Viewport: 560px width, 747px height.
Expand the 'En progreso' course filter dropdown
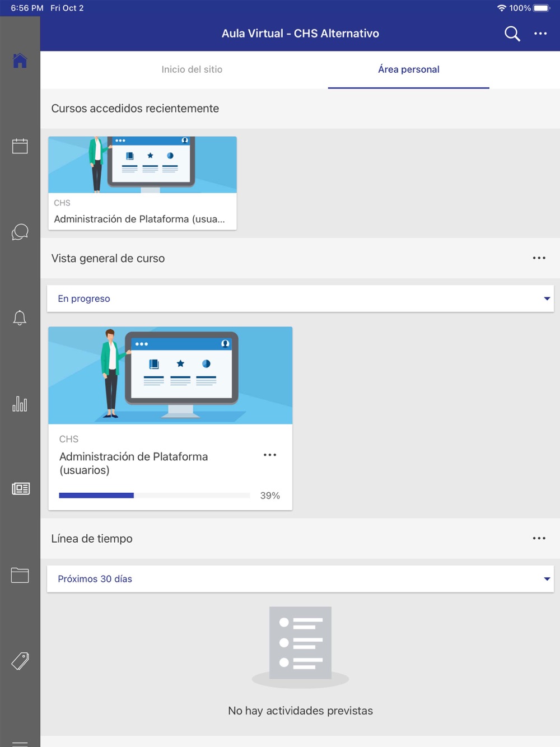pos(300,298)
